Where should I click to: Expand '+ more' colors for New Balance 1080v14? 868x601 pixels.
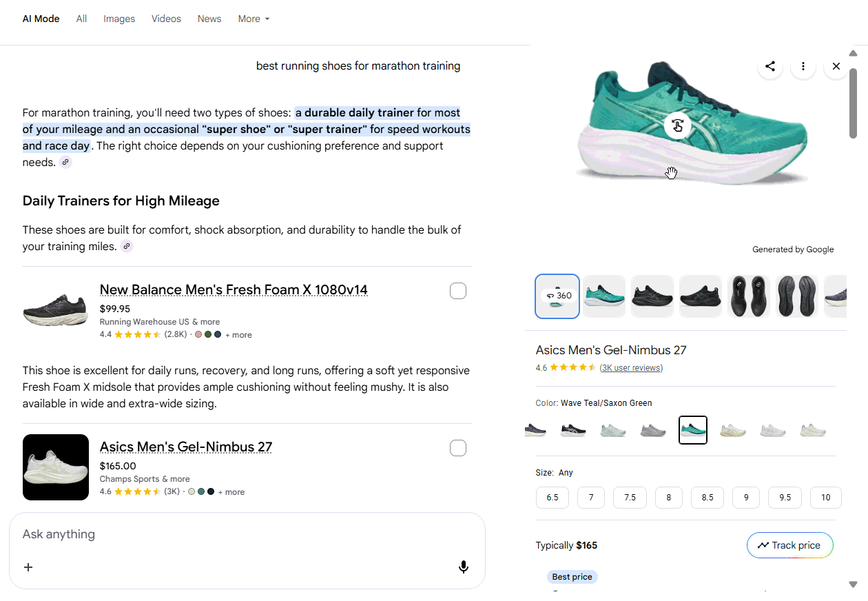click(x=238, y=335)
